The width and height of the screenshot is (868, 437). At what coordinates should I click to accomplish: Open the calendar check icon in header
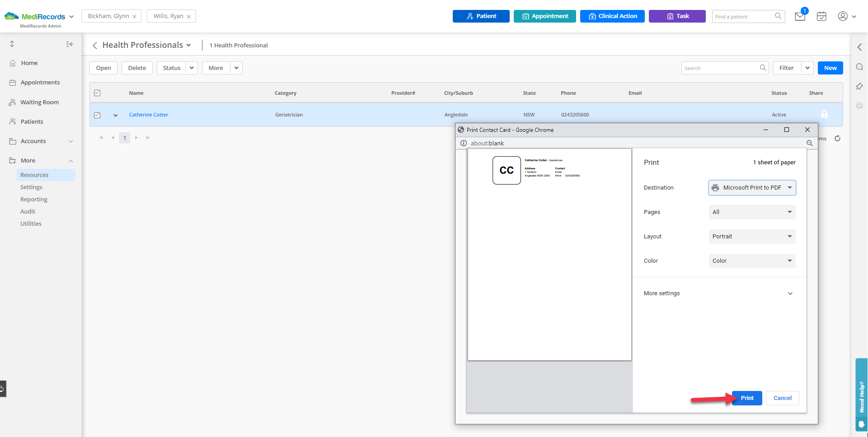[821, 16]
